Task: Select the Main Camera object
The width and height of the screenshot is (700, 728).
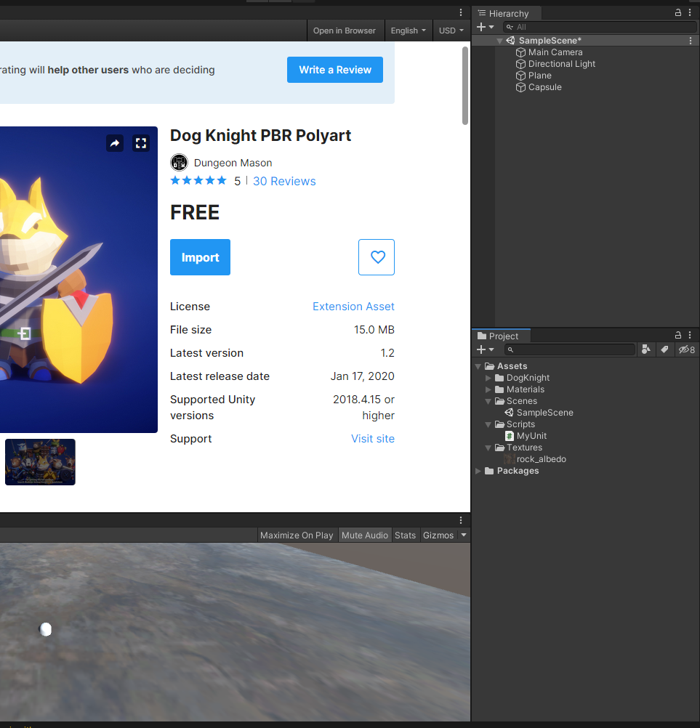Action: coord(555,52)
